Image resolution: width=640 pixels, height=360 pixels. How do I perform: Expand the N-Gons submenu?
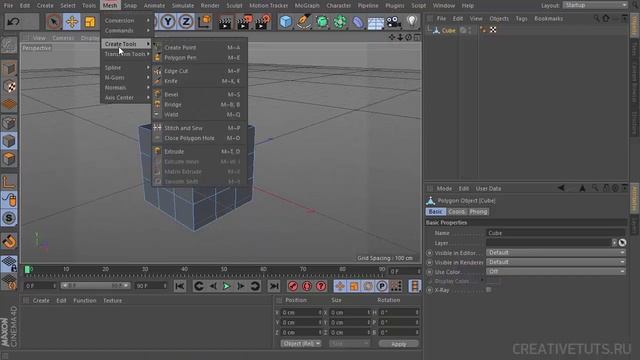click(127, 78)
